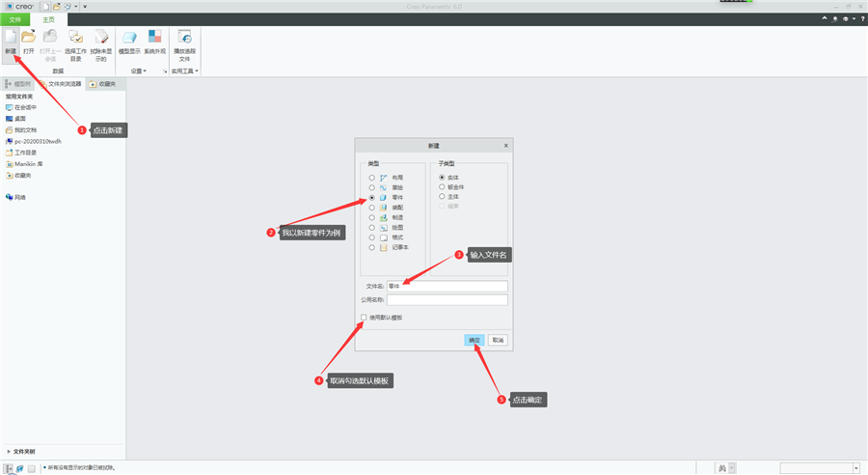Open 网络 (Network) entry
868x475 pixels.
15,197
